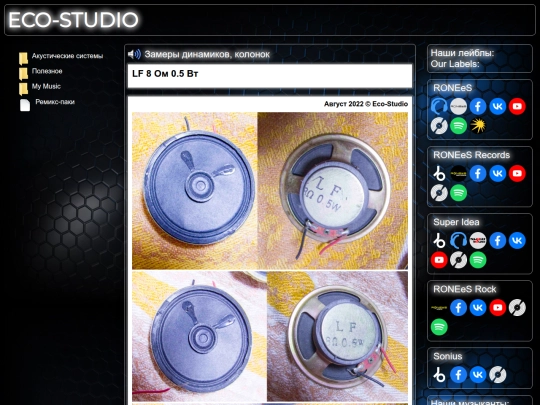Open Spotify icon under RONEeS Records
Viewport: 540px width, 405px height.
coord(458,193)
